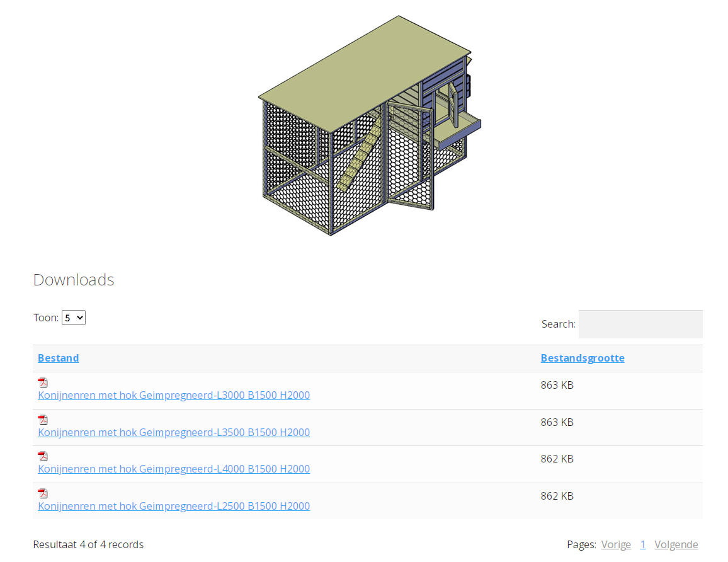
Task: Go to next page via Volgende
Action: click(x=676, y=544)
